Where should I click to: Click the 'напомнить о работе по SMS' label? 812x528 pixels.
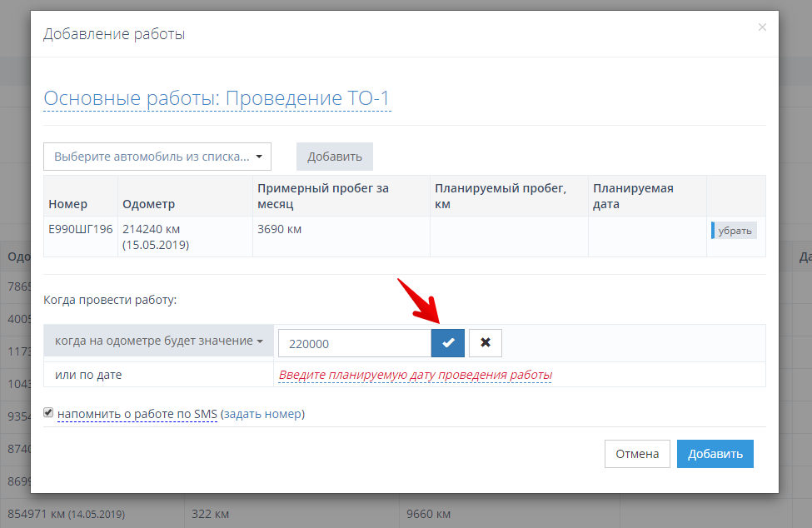pos(137,414)
